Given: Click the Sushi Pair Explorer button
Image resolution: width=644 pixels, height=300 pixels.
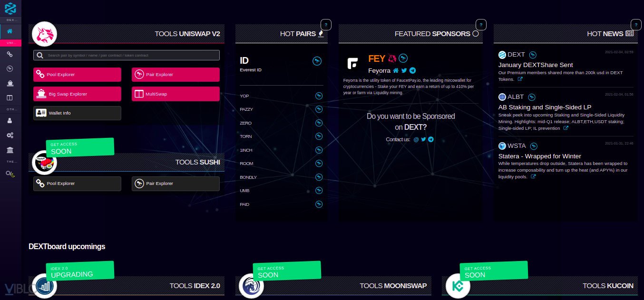Looking at the screenshot, I should (176, 184).
